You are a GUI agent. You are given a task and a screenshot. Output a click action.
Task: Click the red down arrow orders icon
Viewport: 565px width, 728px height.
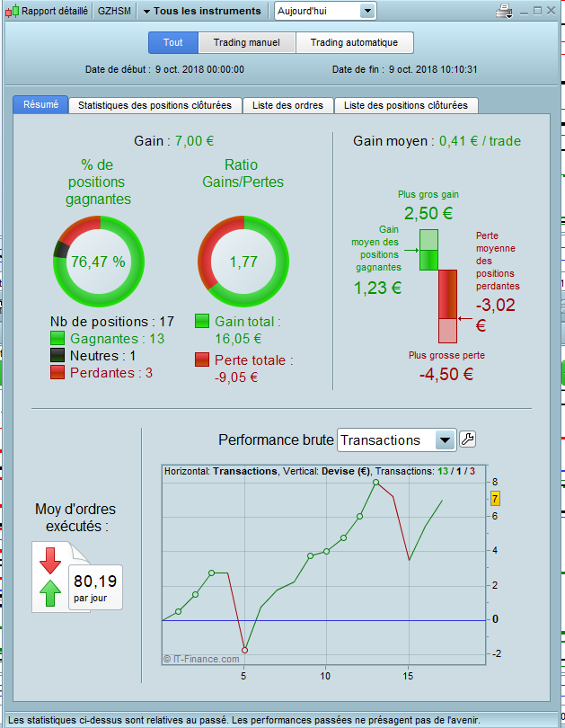point(50,561)
